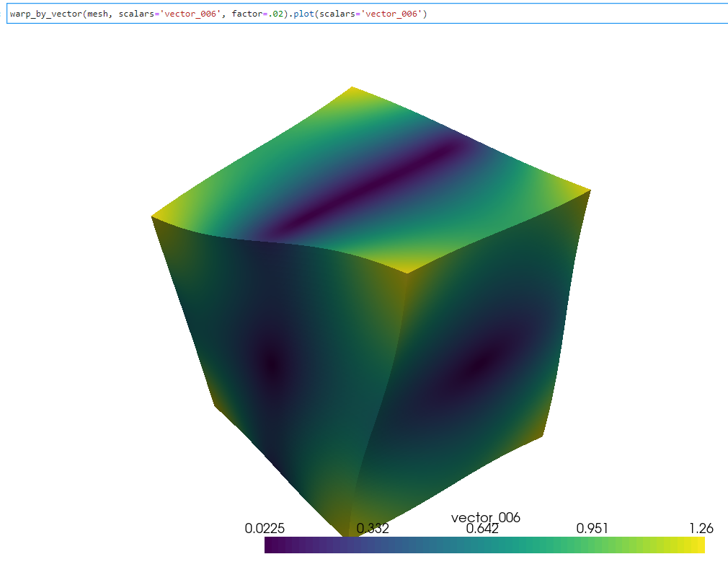Click the warp_by_vector code input cell
Viewport: 728px width, 567px height.
[x=368, y=14]
